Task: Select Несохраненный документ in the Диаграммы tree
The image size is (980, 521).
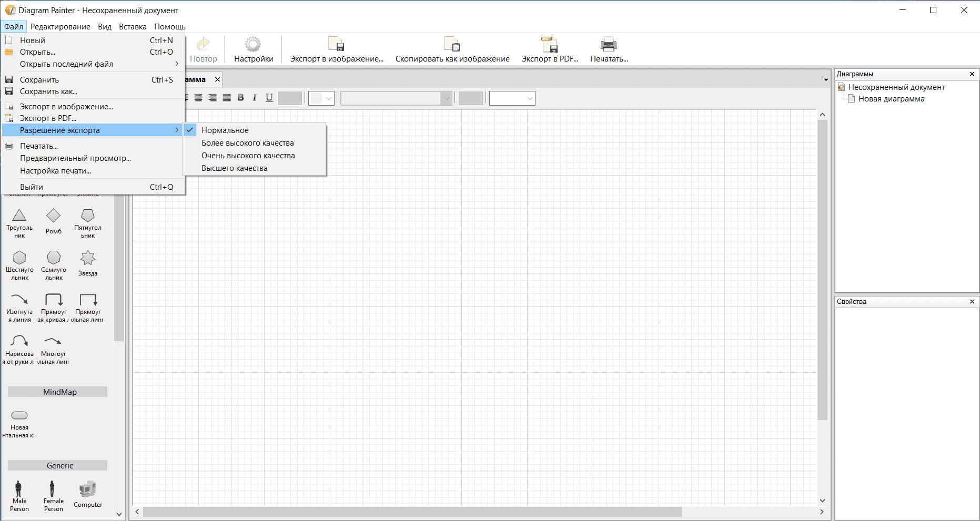Action: [x=896, y=87]
